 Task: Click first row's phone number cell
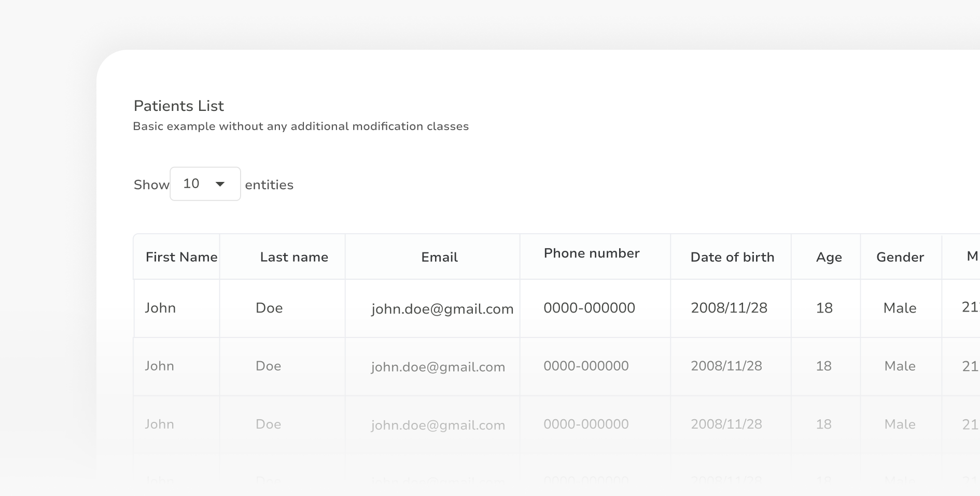[x=589, y=308]
